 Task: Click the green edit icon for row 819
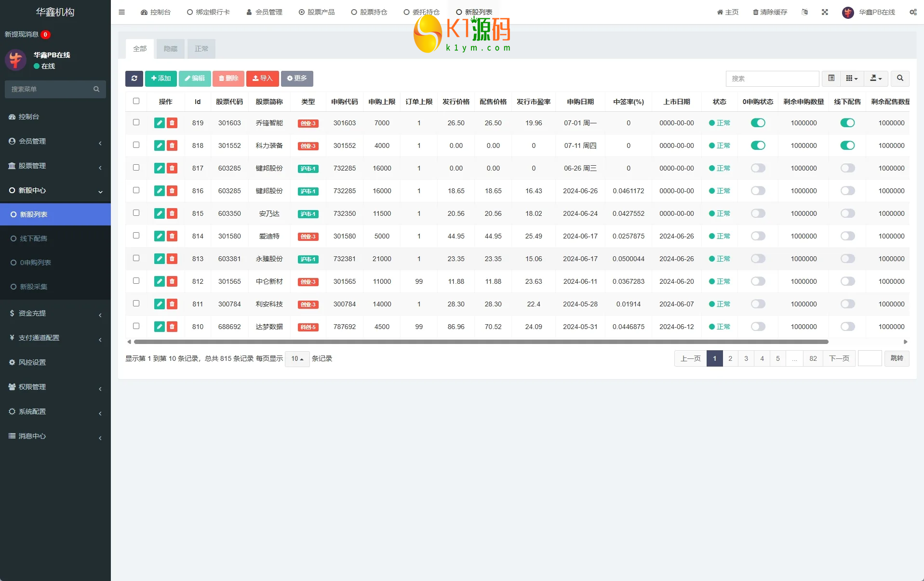(159, 123)
